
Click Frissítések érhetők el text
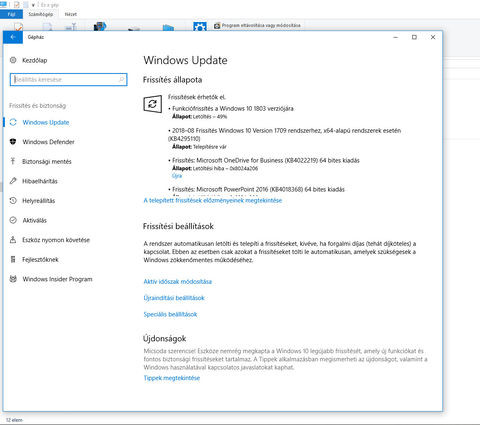pos(197,97)
